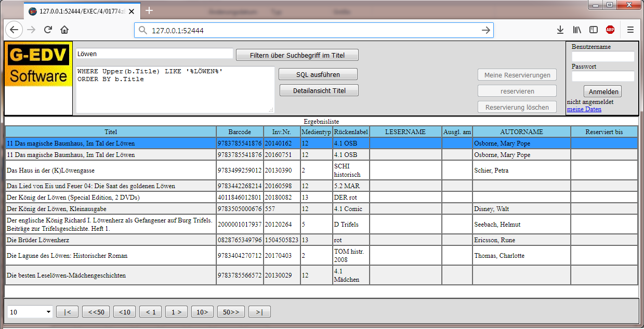Open the browser home page icon
Viewport: 644px width, 329px height.
point(64,30)
